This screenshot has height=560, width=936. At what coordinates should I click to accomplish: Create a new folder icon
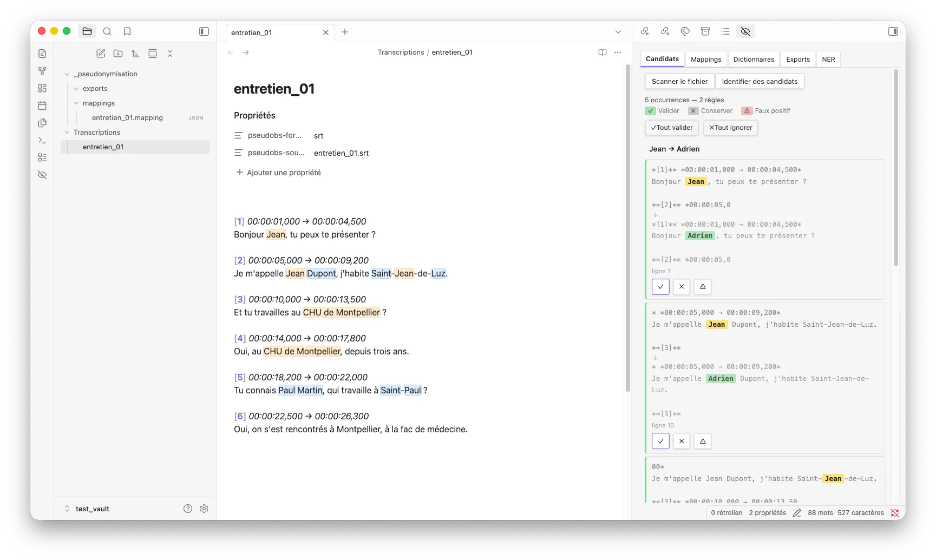(x=118, y=54)
